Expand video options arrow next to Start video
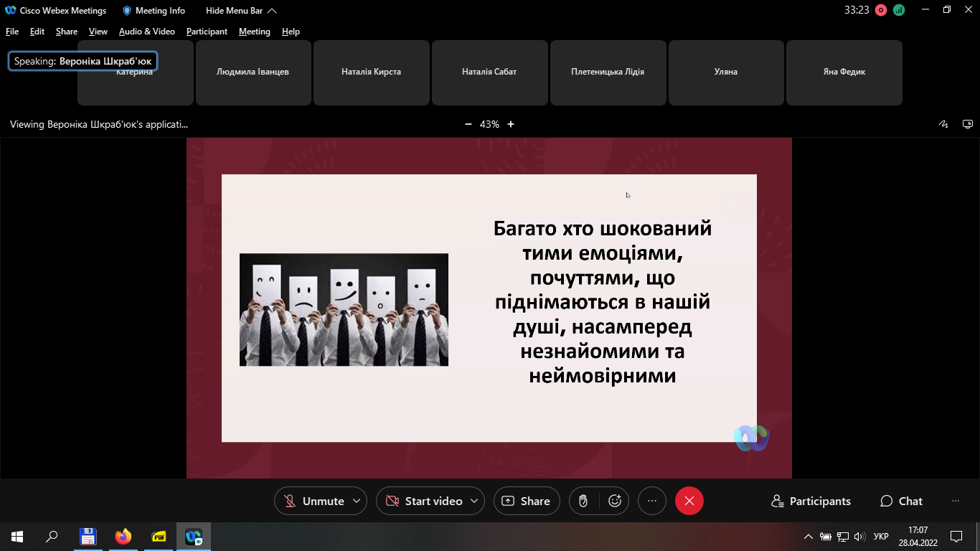 pyautogui.click(x=474, y=501)
